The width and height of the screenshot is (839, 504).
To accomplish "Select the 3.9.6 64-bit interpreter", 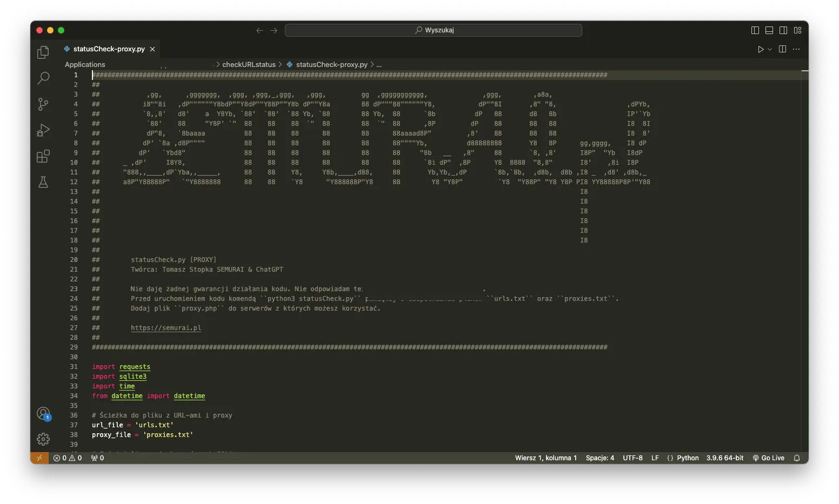I will click(x=725, y=458).
